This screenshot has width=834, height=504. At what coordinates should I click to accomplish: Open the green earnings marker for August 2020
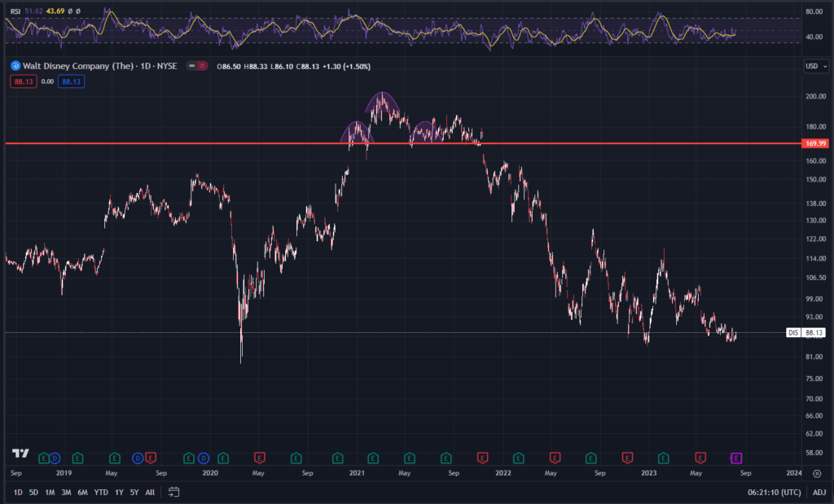296,458
